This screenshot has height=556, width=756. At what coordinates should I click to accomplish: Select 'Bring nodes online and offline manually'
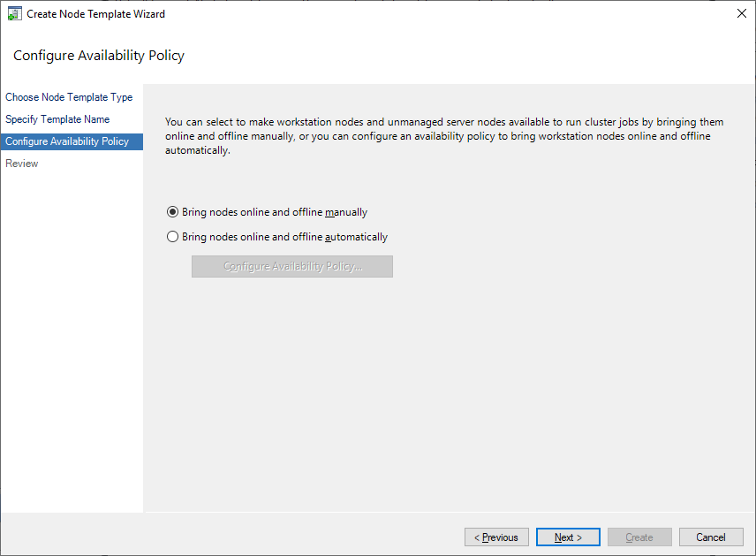coord(172,212)
